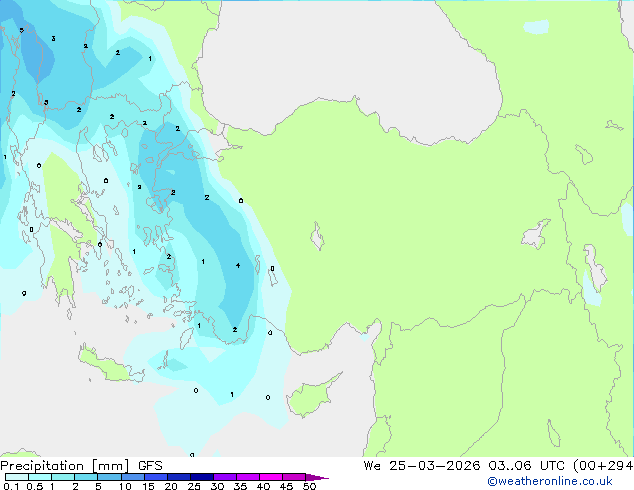Click the legend label "0.5"
Image resolution: width=634 pixels, height=490 pixels.
(35, 486)
